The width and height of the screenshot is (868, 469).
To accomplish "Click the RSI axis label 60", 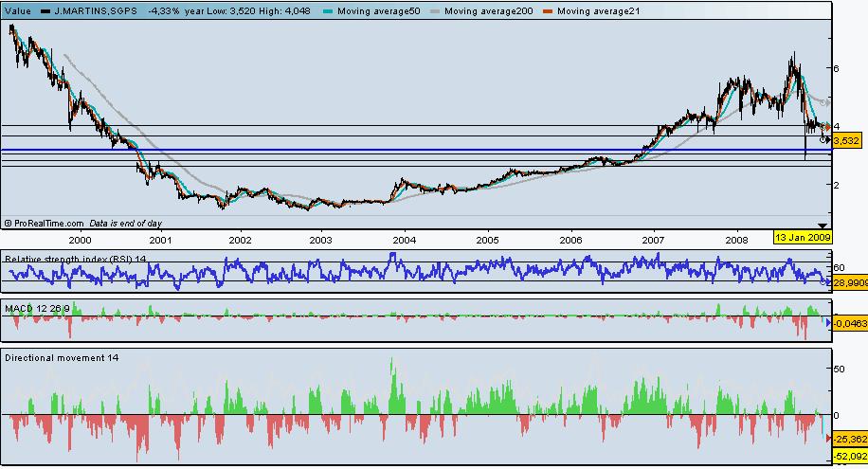I will coord(840,267).
